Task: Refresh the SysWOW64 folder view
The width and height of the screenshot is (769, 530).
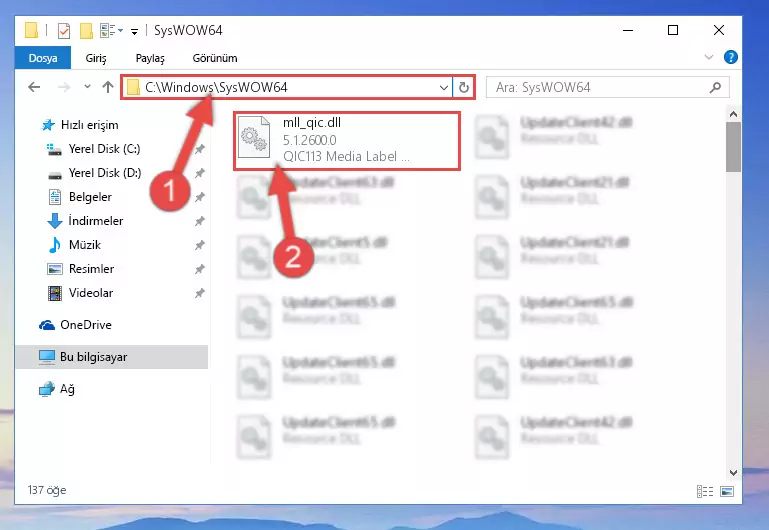Action: [x=463, y=88]
